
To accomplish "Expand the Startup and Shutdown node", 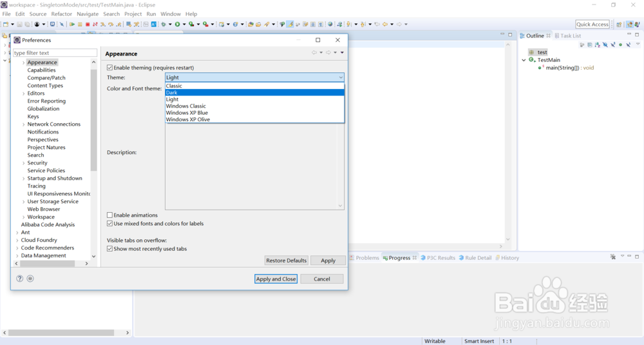I will pos(23,179).
